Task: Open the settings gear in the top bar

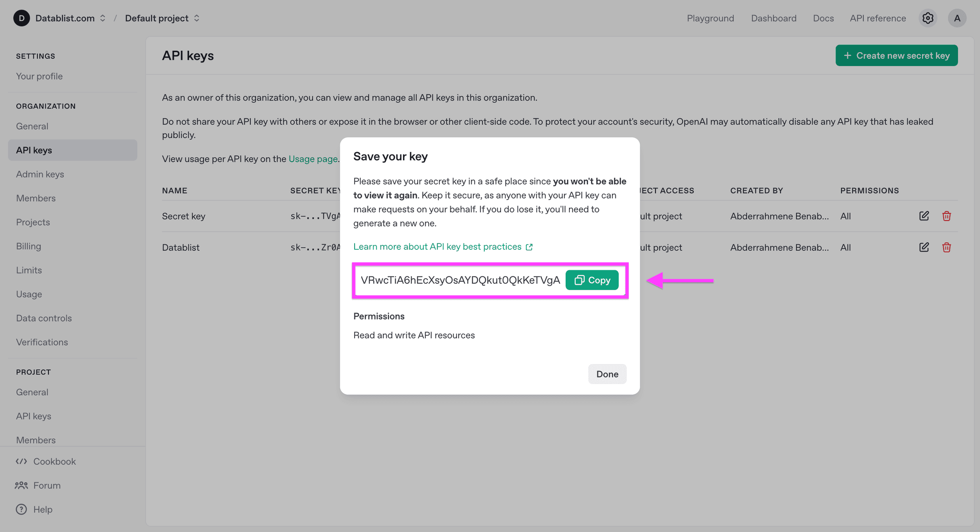Action: pos(927,18)
